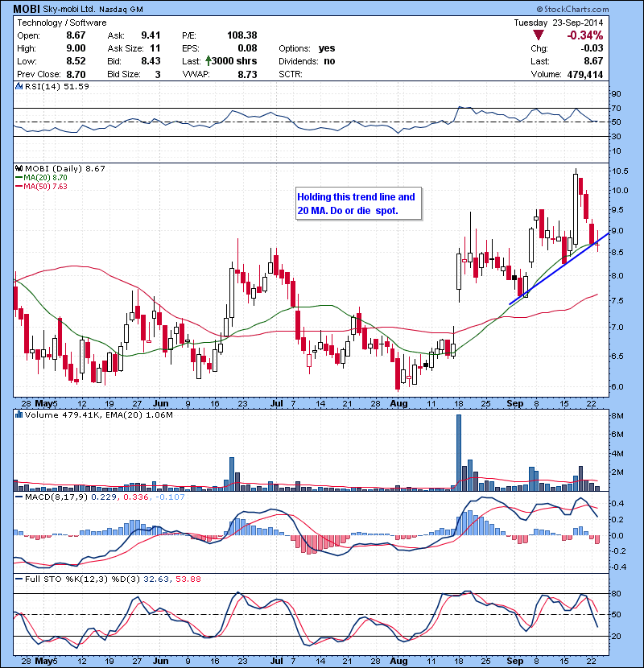Click the Ask value '9.41'

point(151,35)
